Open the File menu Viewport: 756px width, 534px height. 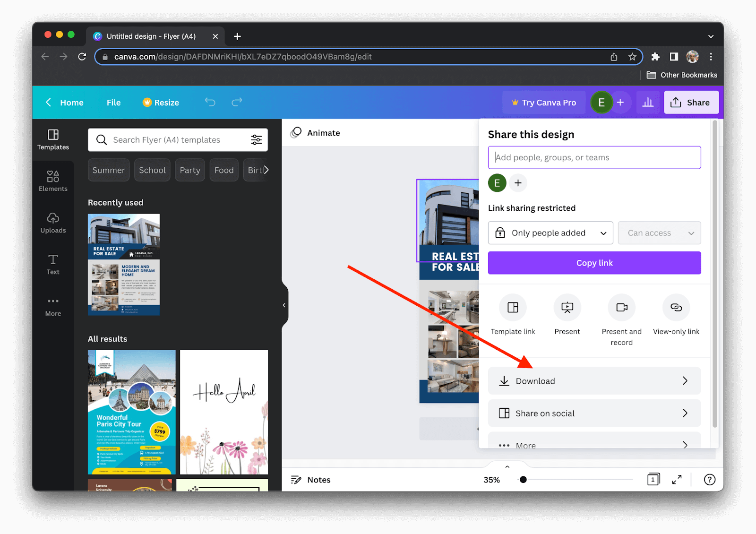point(113,102)
